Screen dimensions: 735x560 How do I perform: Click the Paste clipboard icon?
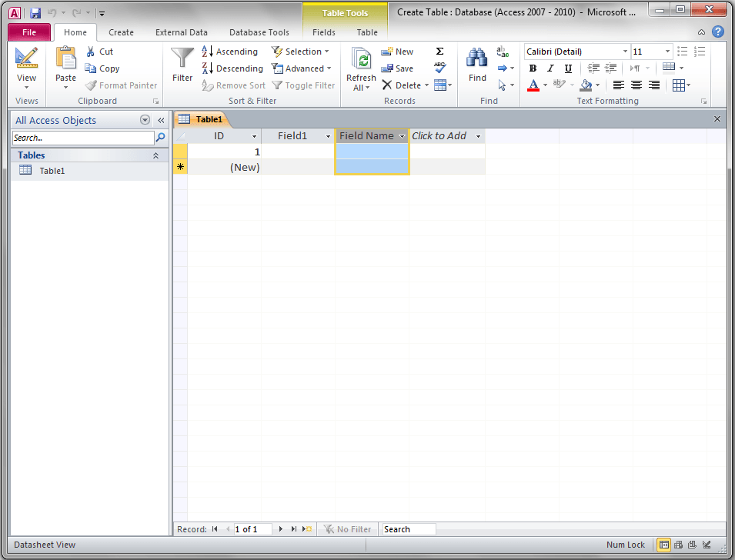pos(65,58)
